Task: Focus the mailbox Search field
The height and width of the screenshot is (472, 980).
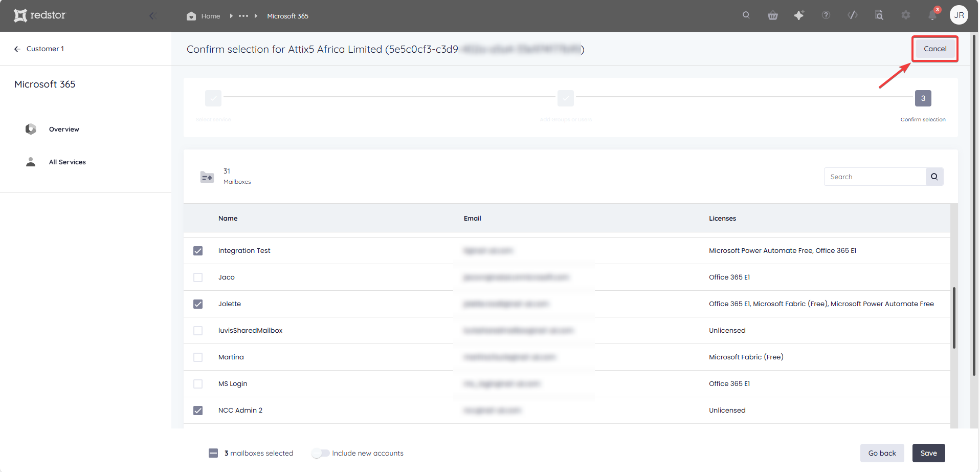Action: tap(875, 177)
